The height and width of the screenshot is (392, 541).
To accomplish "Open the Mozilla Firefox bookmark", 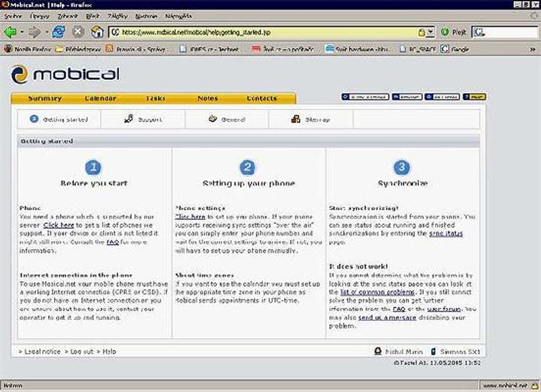I will coord(27,49).
